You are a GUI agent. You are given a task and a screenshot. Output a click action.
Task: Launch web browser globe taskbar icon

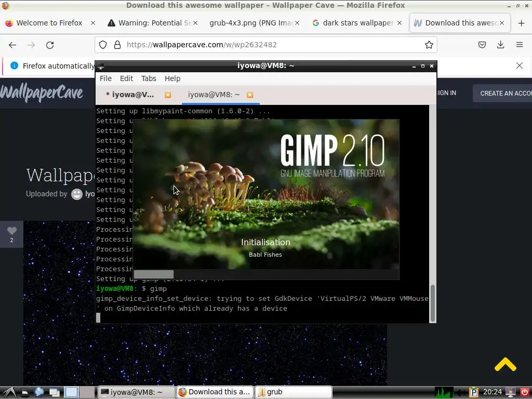(x=39, y=392)
